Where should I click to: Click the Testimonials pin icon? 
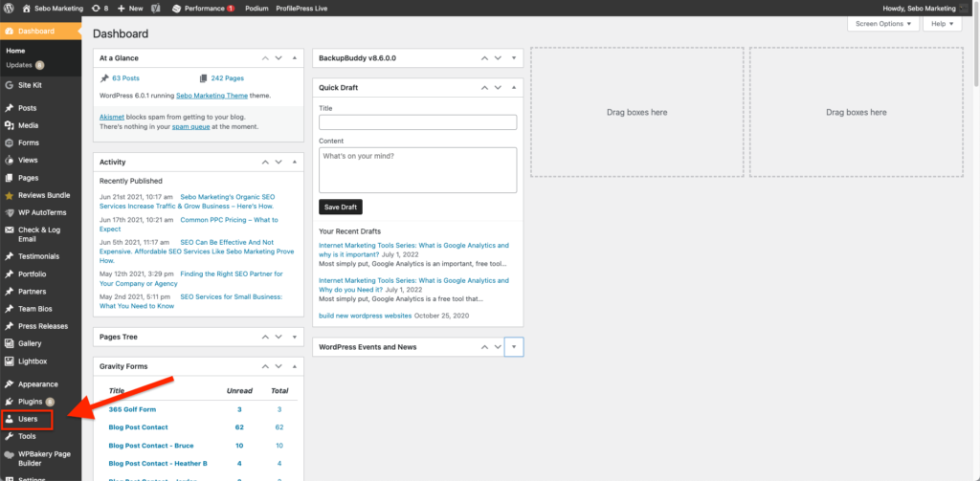[x=9, y=256]
